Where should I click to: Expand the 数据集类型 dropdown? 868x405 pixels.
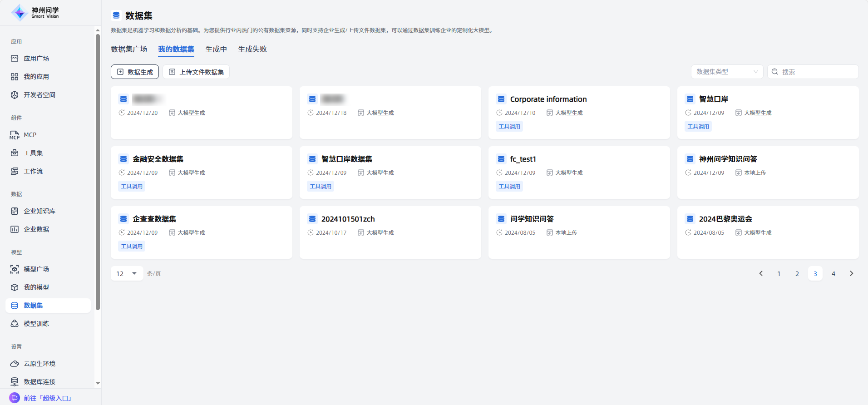click(x=727, y=72)
